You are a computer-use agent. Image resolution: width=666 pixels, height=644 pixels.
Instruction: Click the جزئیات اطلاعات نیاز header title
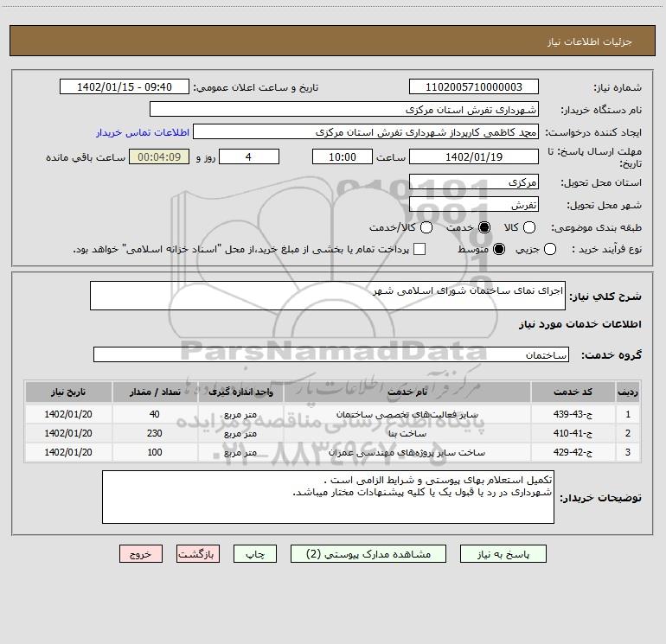(590, 41)
